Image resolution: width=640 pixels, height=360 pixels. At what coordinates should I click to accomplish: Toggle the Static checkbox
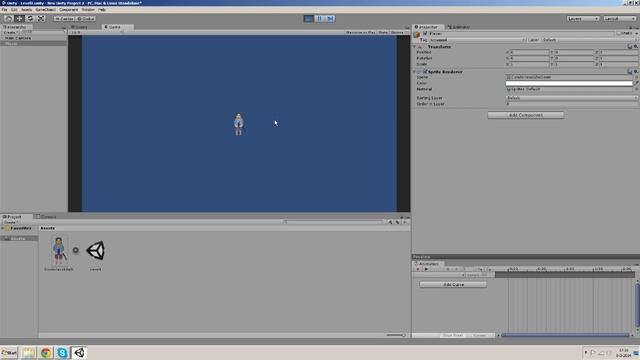pyautogui.click(x=619, y=33)
